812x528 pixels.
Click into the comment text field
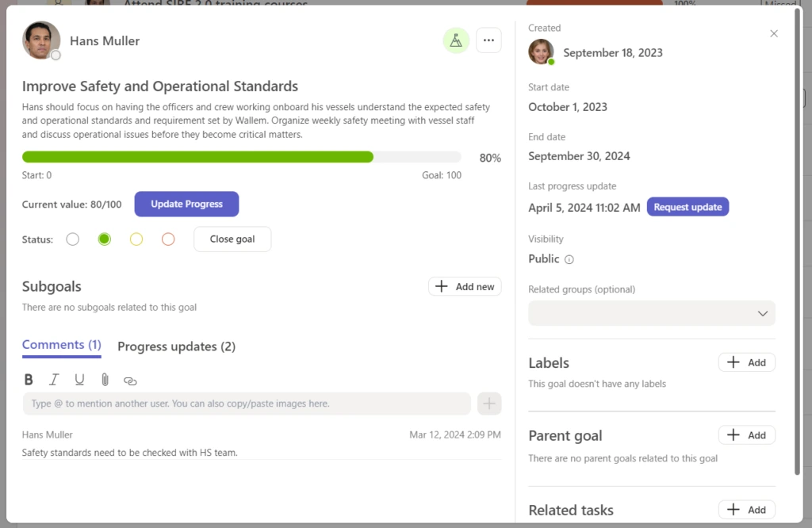(247, 404)
